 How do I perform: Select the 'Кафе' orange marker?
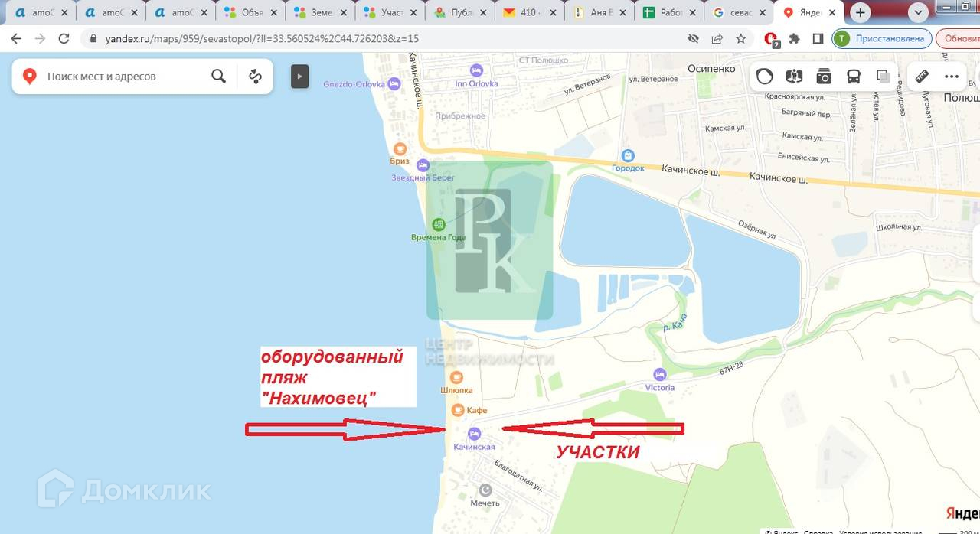(x=458, y=410)
